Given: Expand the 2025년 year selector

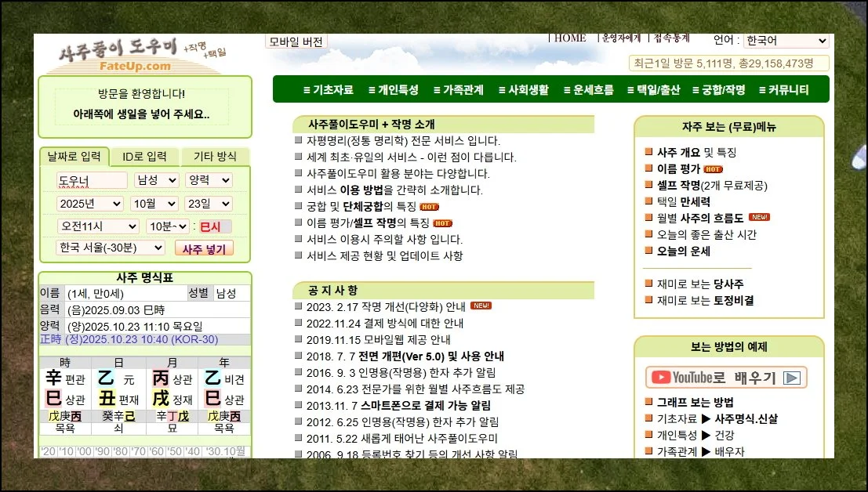Looking at the screenshot, I should 89,204.
